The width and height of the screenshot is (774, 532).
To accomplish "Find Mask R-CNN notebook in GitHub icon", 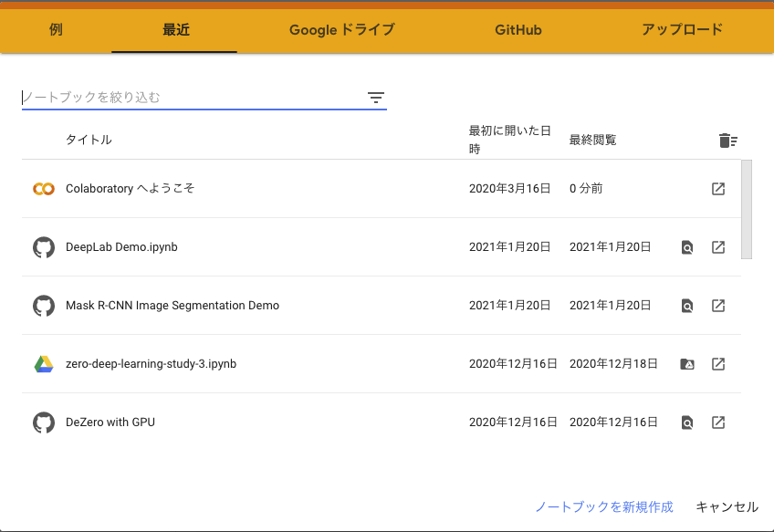I will (x=687, y=306).
